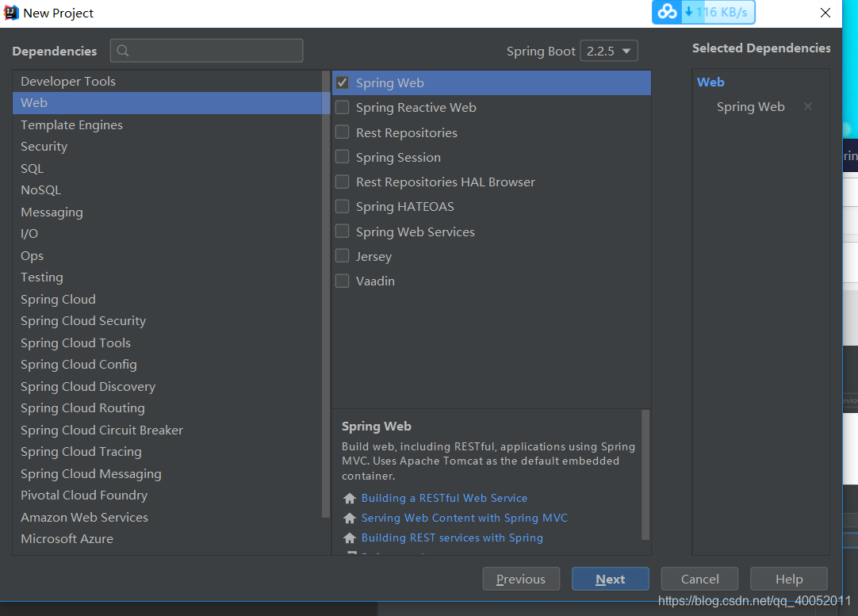Open the Microsoft Azure category
Viewport: 858px width, 616px height.
167,539
